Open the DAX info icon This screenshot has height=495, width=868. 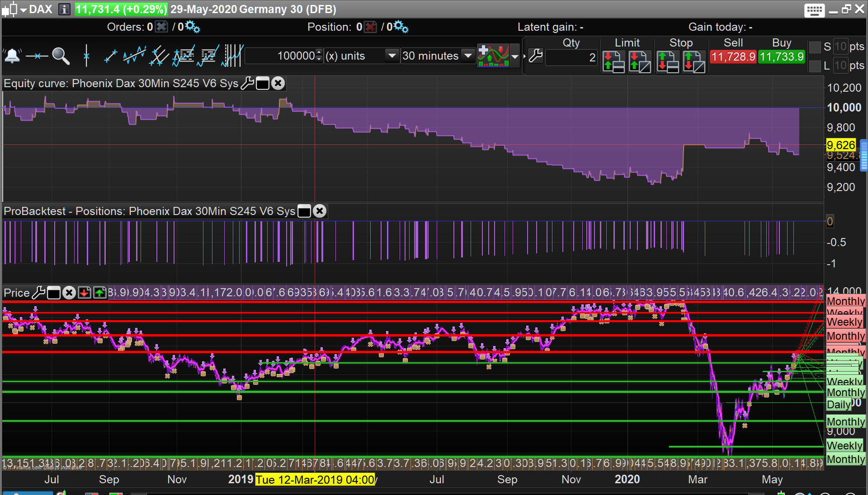click(x=64, y=9)
